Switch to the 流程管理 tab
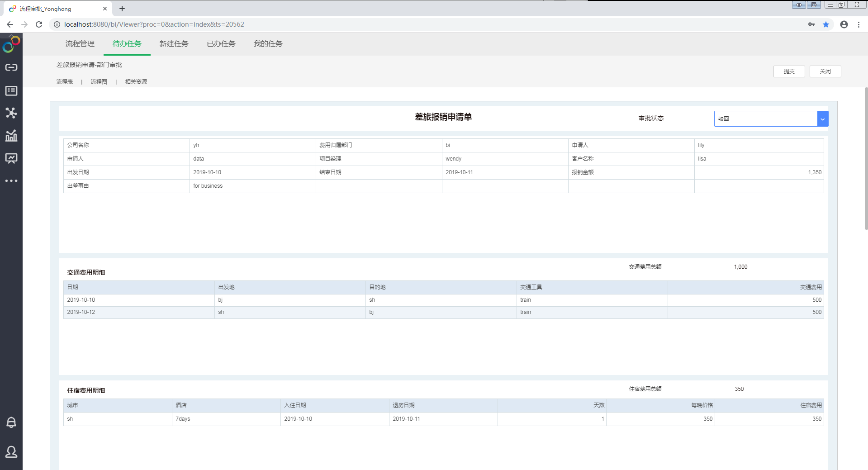 tap(80, 44)
